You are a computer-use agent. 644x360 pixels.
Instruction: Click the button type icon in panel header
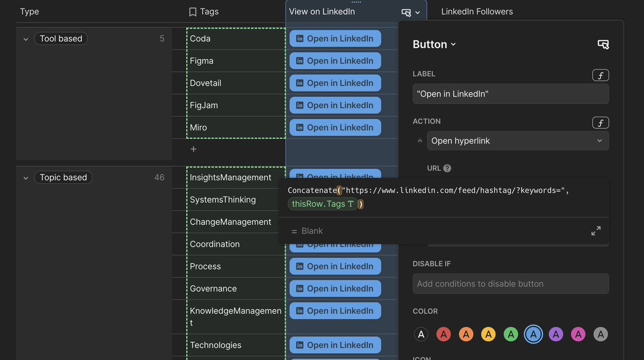pos(603,45)
